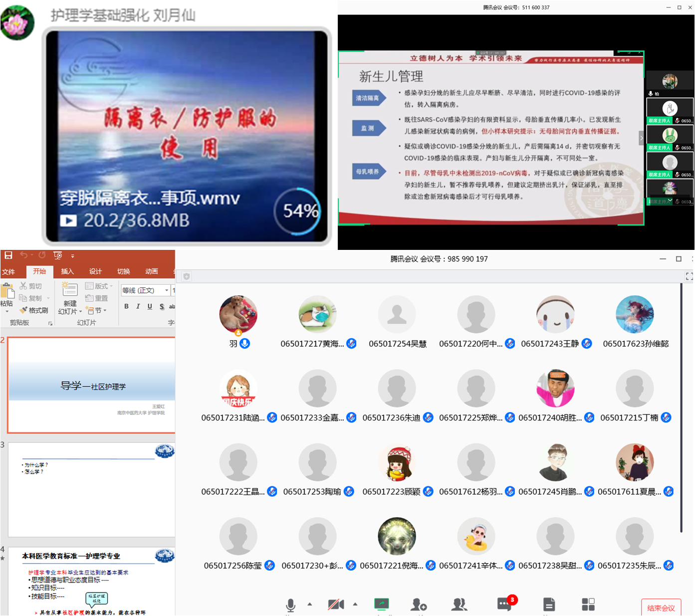Click the 54% download progress circle
The width and height of the screenshot is (695, 616).
pyautogui.click(x=298, y=211)
